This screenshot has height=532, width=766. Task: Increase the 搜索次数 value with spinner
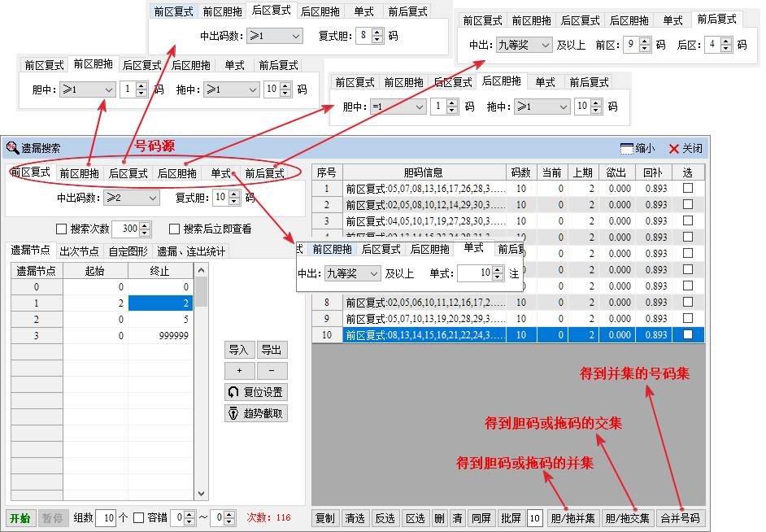coord(146,225)
